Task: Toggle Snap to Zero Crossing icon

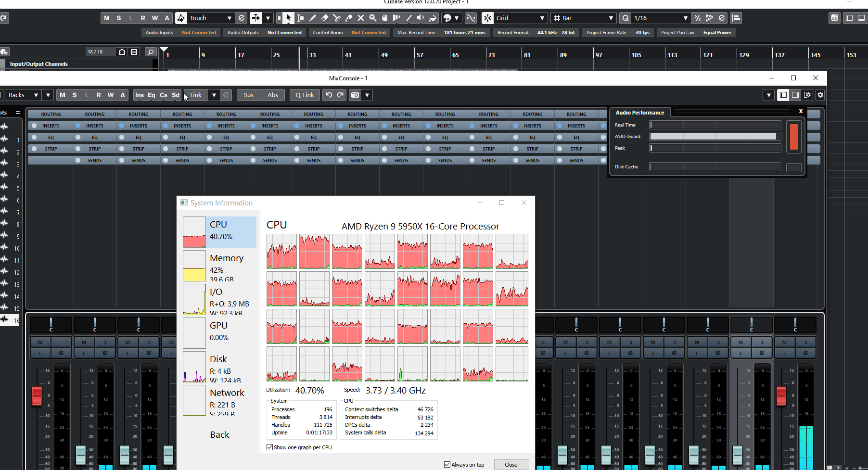Action: (471, 18)
